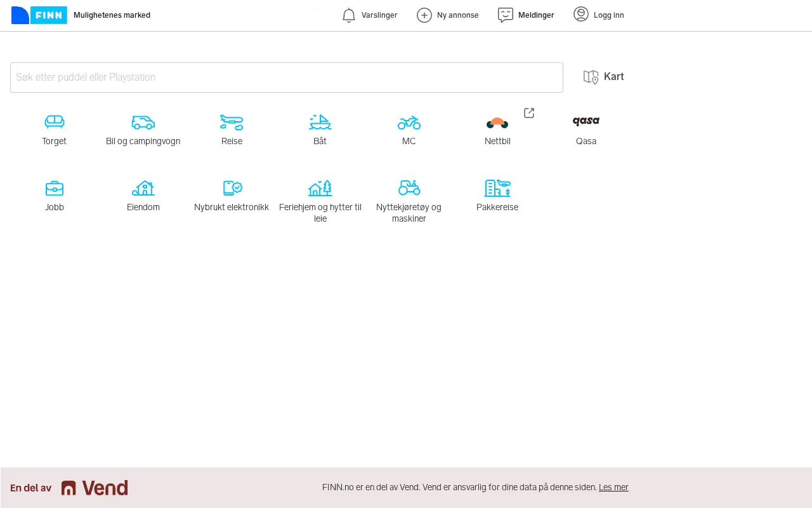Click the external link arrow beside Nettbil

click(529, 113)
